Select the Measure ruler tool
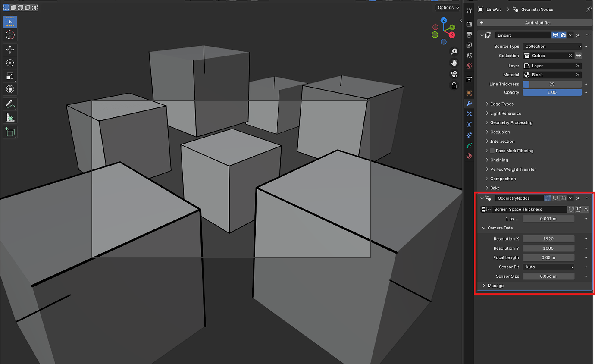The height and width of the screenshot is (364, 595). [x=10, y=117]
